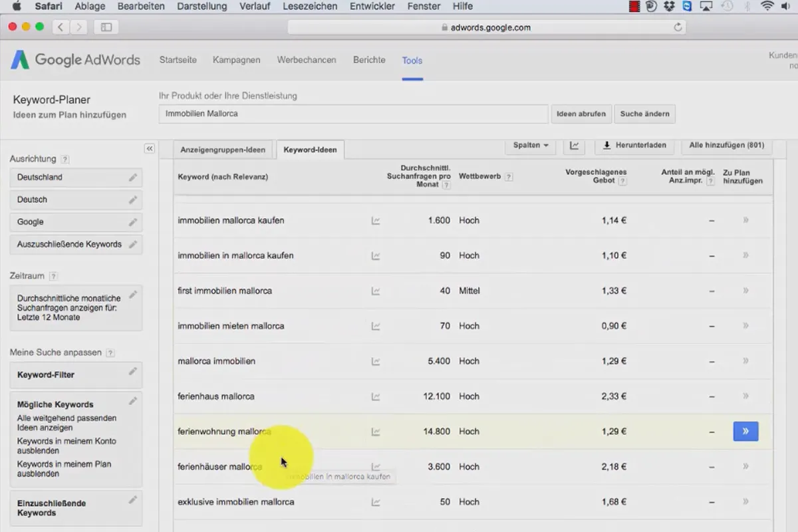Open the Entwickler menu
The width and height of the screenshot is (798, 532).
372,7
